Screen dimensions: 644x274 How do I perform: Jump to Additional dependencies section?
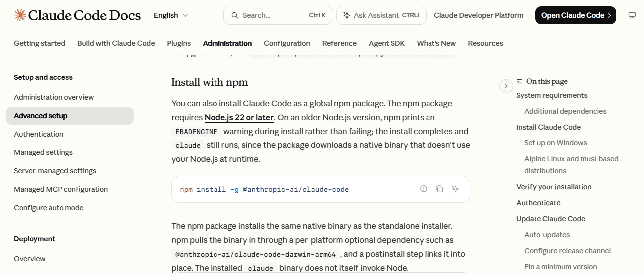pos(565,111)
